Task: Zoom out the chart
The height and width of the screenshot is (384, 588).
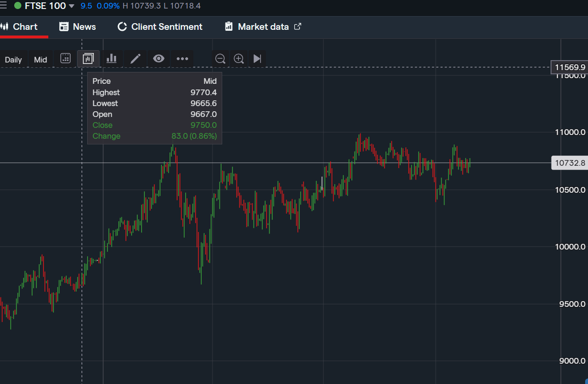Action: coord(220,59)
